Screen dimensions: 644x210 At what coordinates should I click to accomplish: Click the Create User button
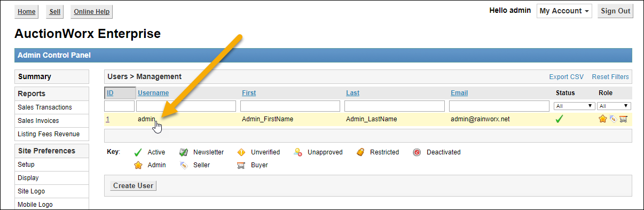click(133, 186)
